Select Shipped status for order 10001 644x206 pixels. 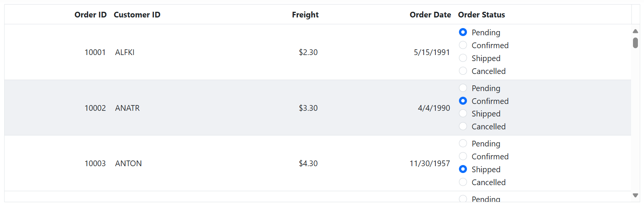463,58
